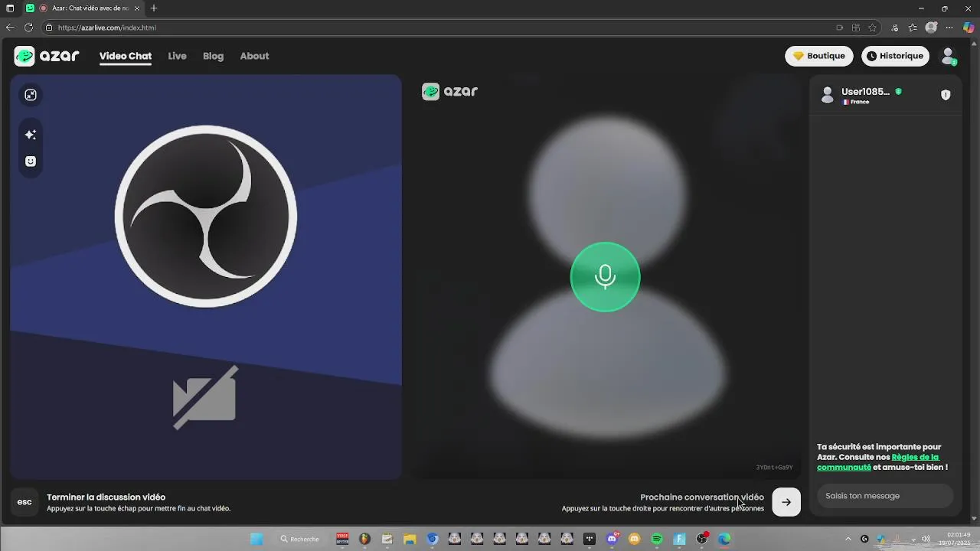Open the orange Discord taskbar icon
The image size is (980, 551).
tap(634, 539)
